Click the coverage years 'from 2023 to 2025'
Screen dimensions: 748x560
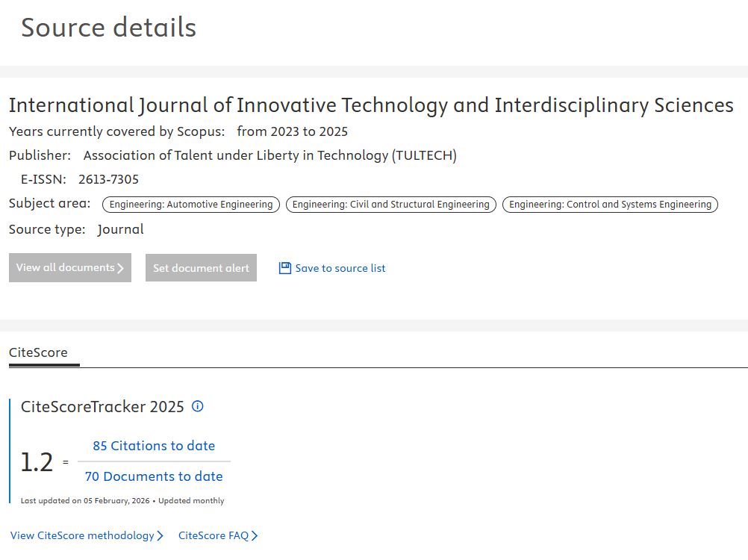tap(293, 131)
